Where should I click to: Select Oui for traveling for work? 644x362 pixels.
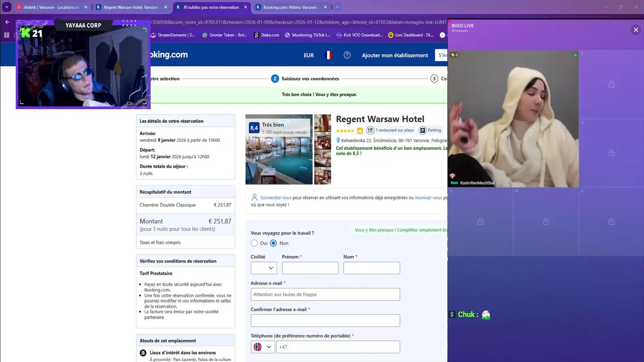[254, 243]
